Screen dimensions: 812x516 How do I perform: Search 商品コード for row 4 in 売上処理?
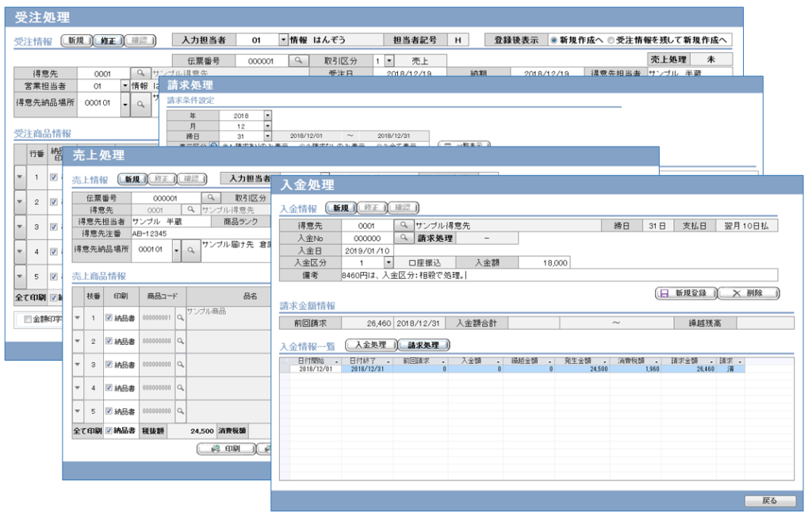181,388
